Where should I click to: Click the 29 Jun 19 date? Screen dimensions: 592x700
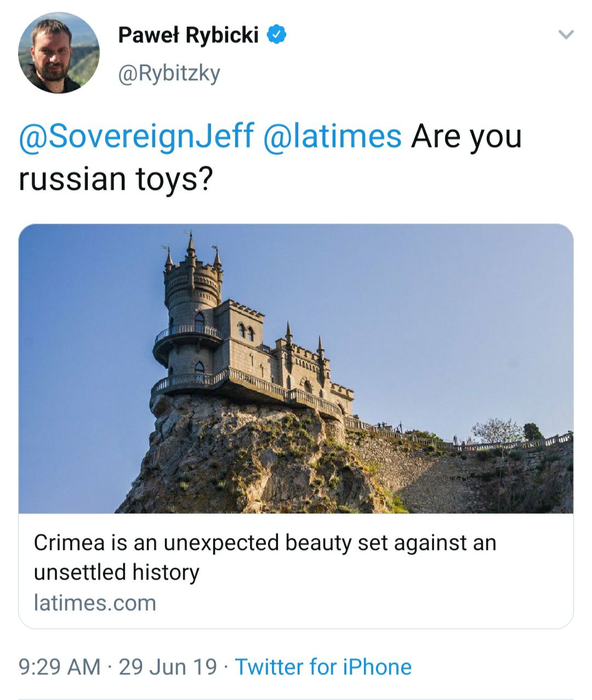click(x=168, y=667)
